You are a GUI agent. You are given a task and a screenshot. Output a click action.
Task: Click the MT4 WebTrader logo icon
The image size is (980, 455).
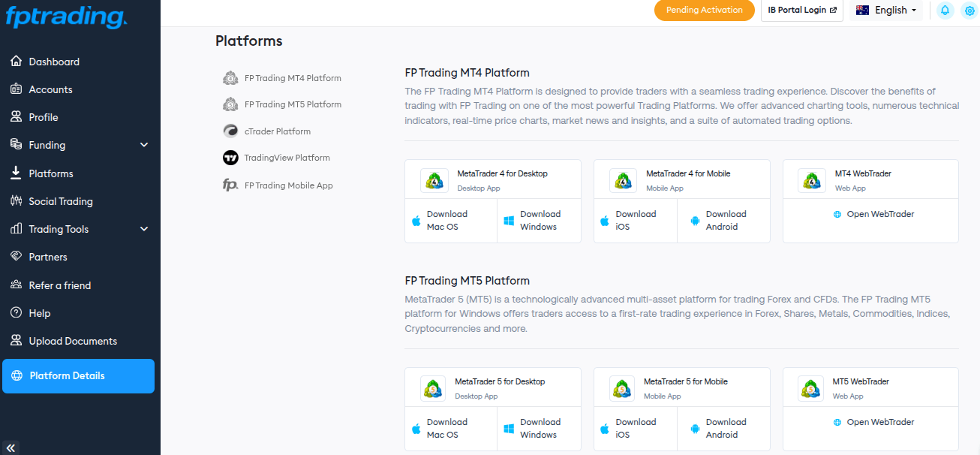(811, 180)
